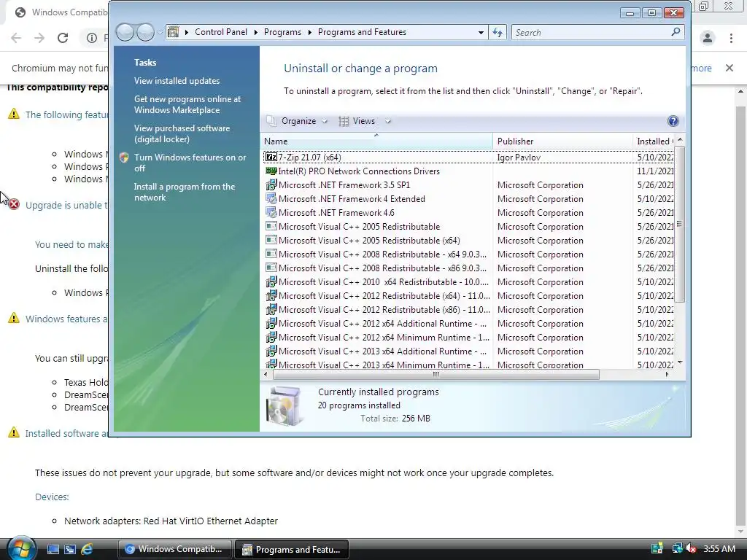The image size is (747, 560).
Task: Open View installed updates task link
Action: tap(177, 81)
